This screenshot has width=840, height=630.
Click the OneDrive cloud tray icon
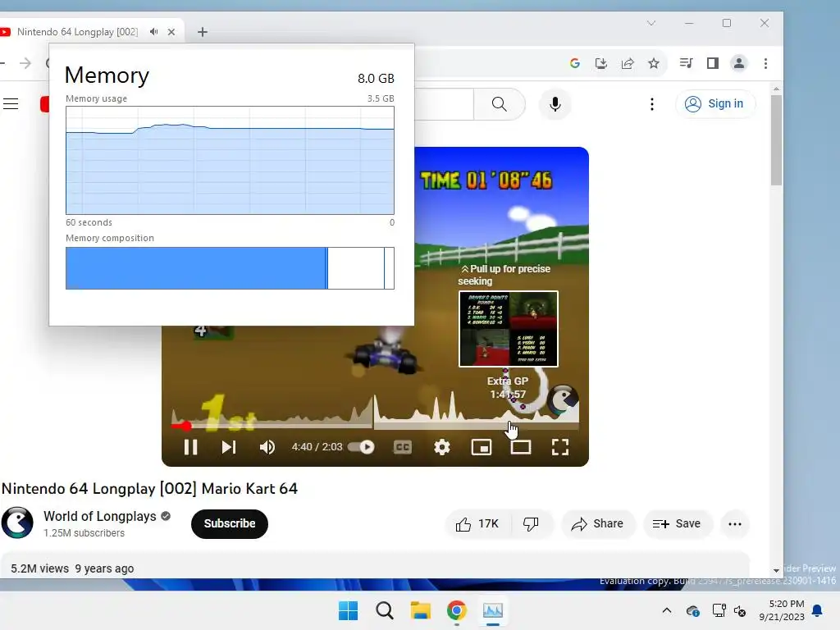pyautogui.click(x=692, y=610)
